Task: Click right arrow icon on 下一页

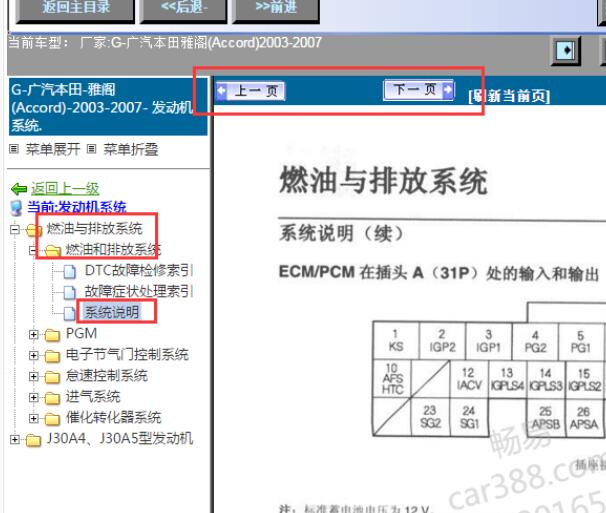Action: [448, 90]
